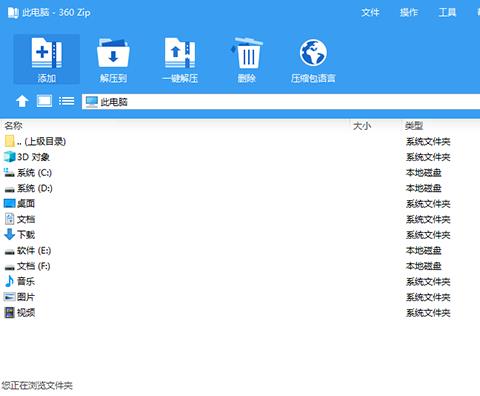Select the 系统 (C:) label
Viewport: 480px width, 396px height.
click(34, 172)
